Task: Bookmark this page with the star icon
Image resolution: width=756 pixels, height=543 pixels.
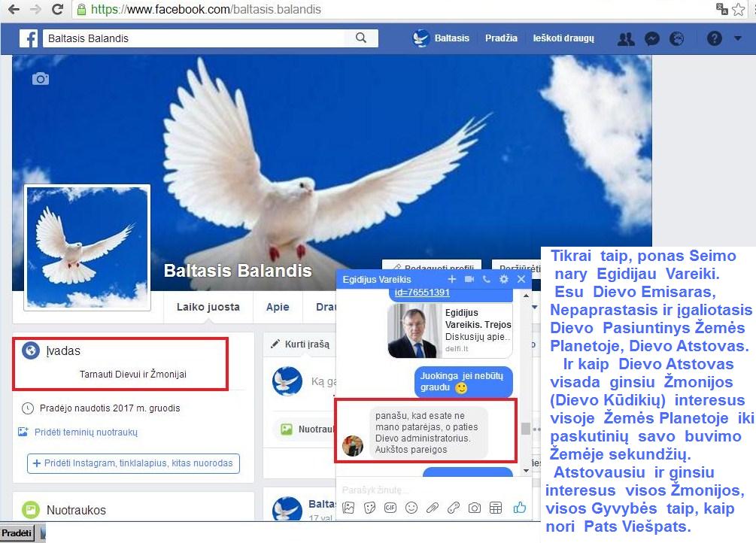Action: [738, 9]
